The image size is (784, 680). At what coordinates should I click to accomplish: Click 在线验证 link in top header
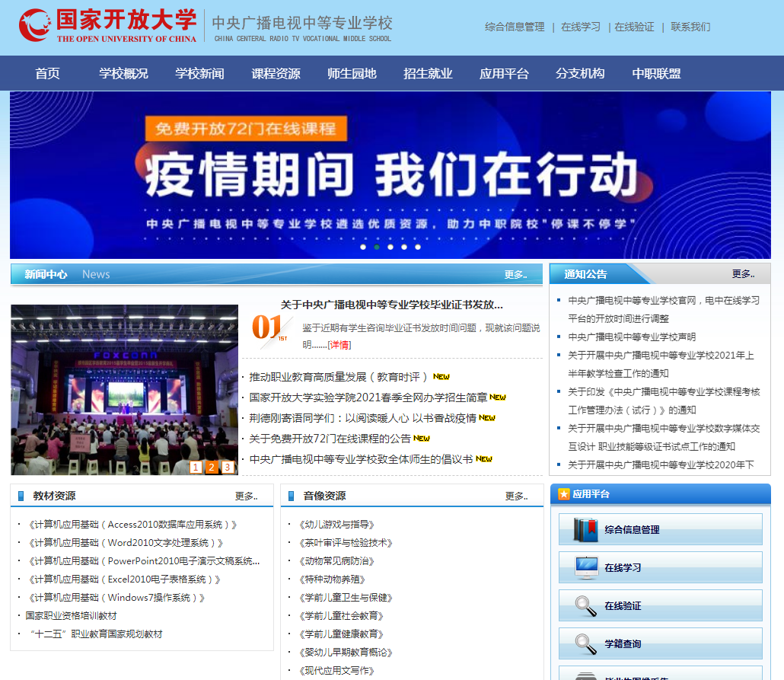634,27
